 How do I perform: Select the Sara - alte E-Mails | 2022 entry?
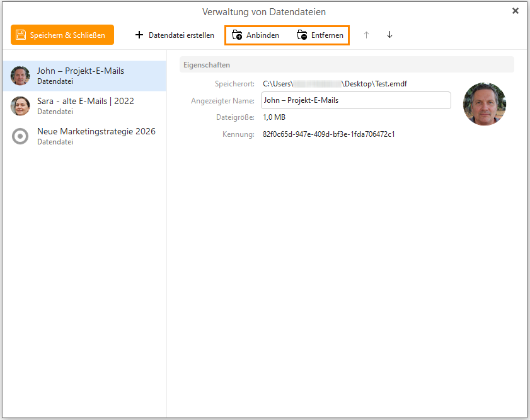point(85,102)
